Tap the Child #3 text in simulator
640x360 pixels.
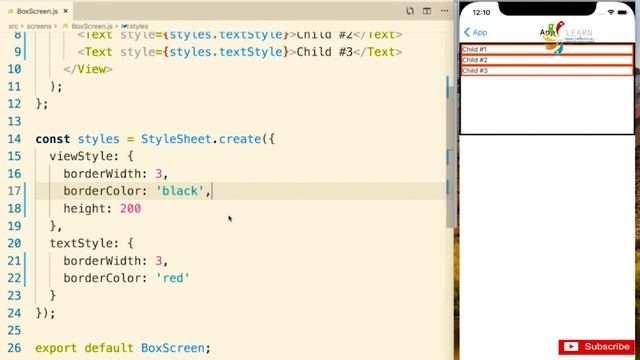pyautogui.click(x=475, y=70)
